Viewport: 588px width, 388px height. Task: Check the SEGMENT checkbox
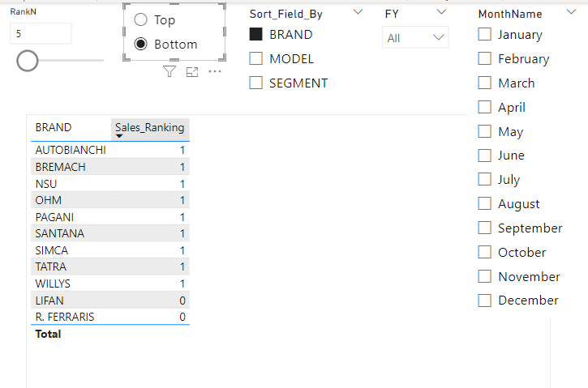pos(256,83)
